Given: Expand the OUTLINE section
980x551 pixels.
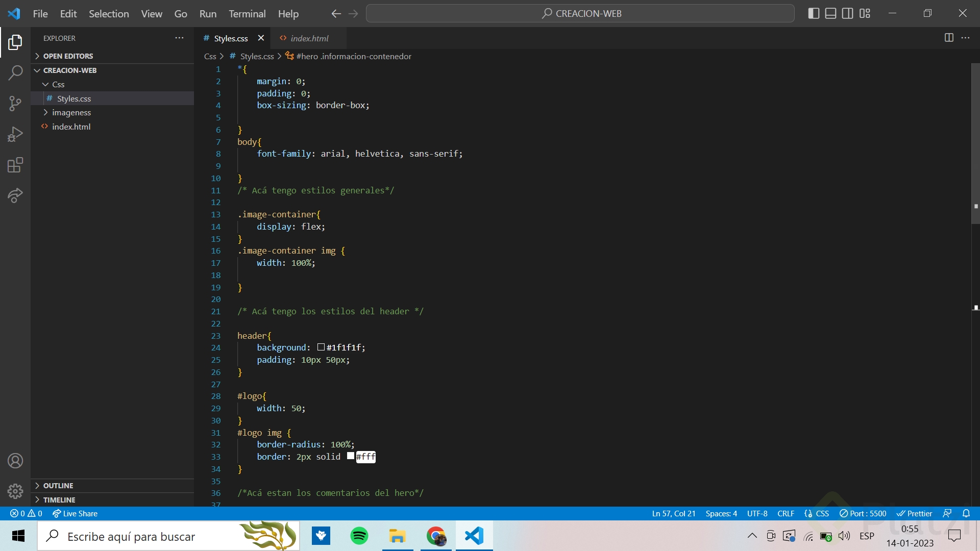Looking at the screenshot, I should tap(58, 486).
